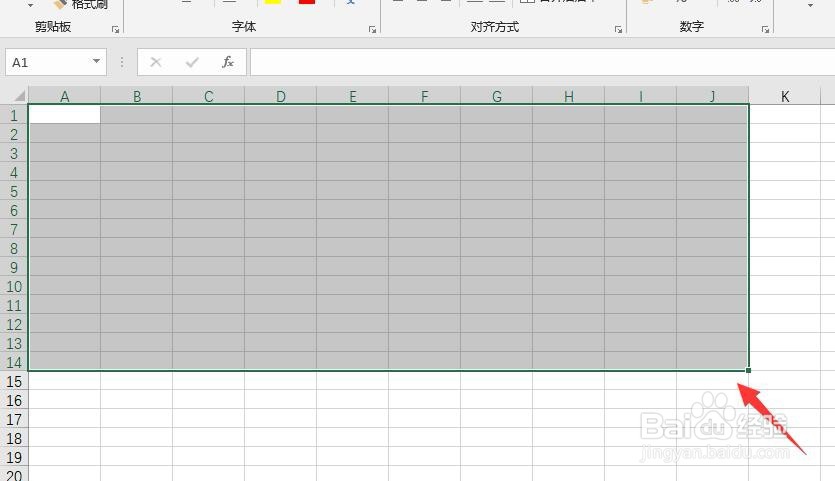
Task: Select column E header
Action: click(353, 96)
